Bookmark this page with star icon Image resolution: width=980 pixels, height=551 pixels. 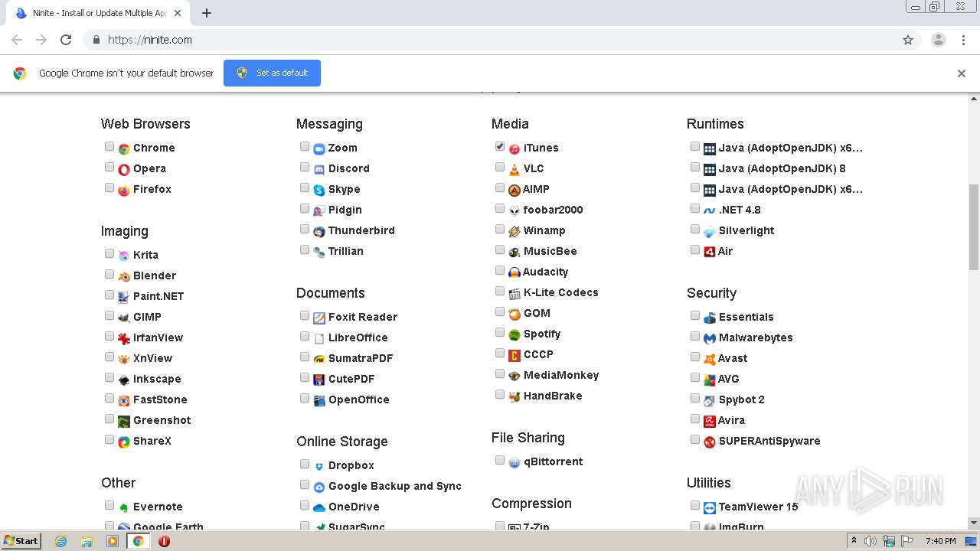[x=908, y=40]
